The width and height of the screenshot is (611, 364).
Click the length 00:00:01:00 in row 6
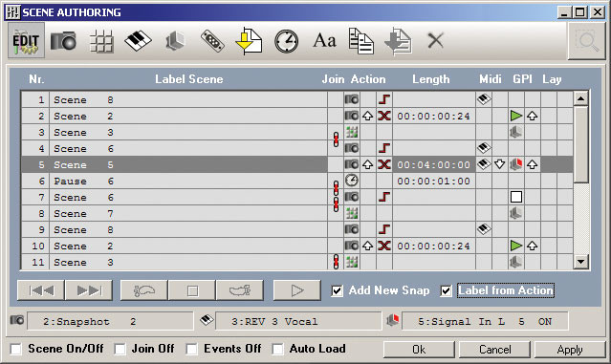coord(434,181)
